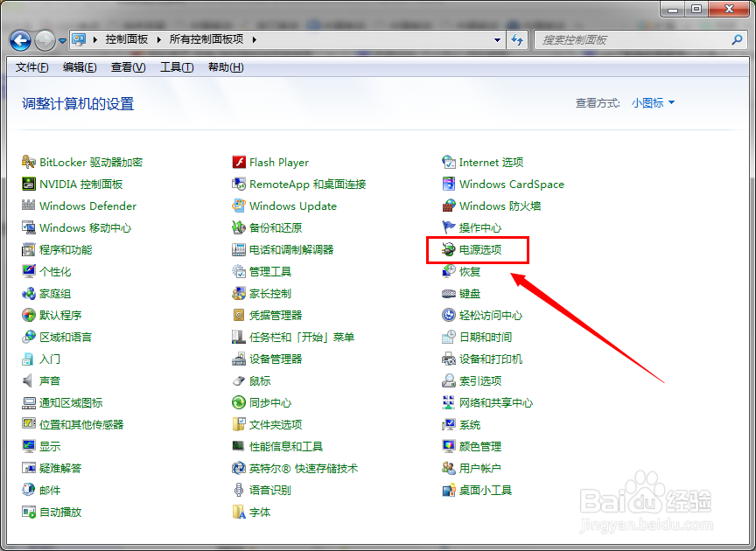
Task: Open 用户帐户 (User Accounts)
Action: point(479,468)
